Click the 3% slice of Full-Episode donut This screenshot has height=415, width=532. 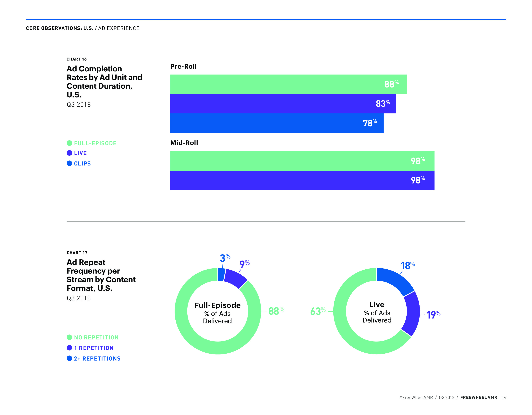coord(221,275)
